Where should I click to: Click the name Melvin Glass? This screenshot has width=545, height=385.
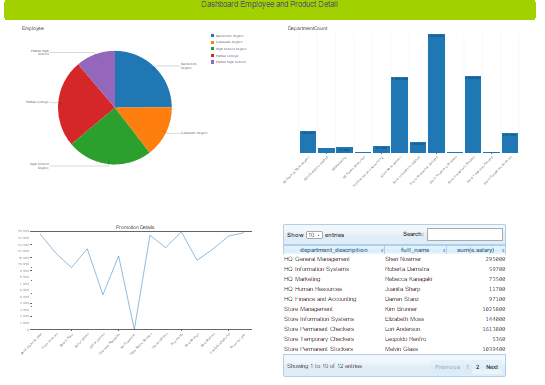point(401,349)
